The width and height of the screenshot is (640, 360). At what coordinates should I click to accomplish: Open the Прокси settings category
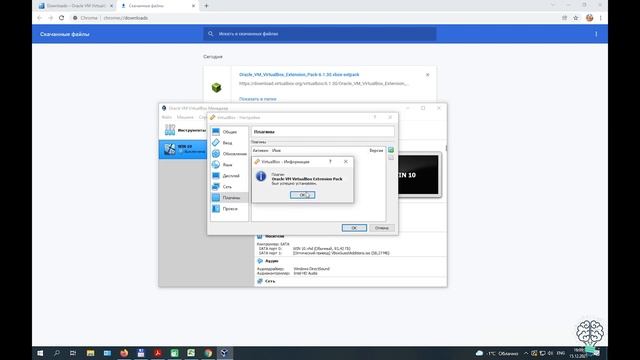(229, 209)
